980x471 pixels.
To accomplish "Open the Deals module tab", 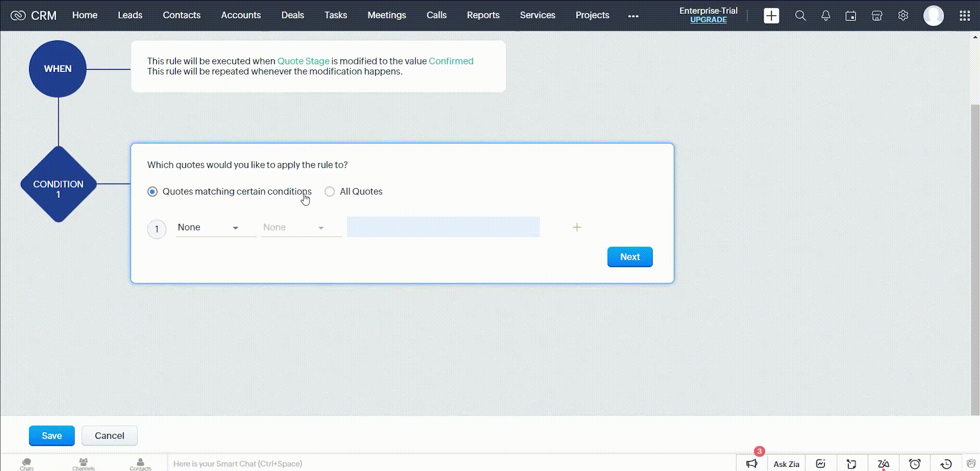I will click(x=292, y=15).
